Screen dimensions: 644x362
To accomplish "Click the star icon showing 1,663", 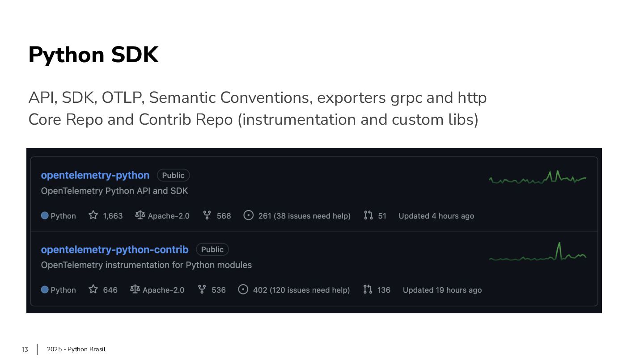I will click(93, 215).
